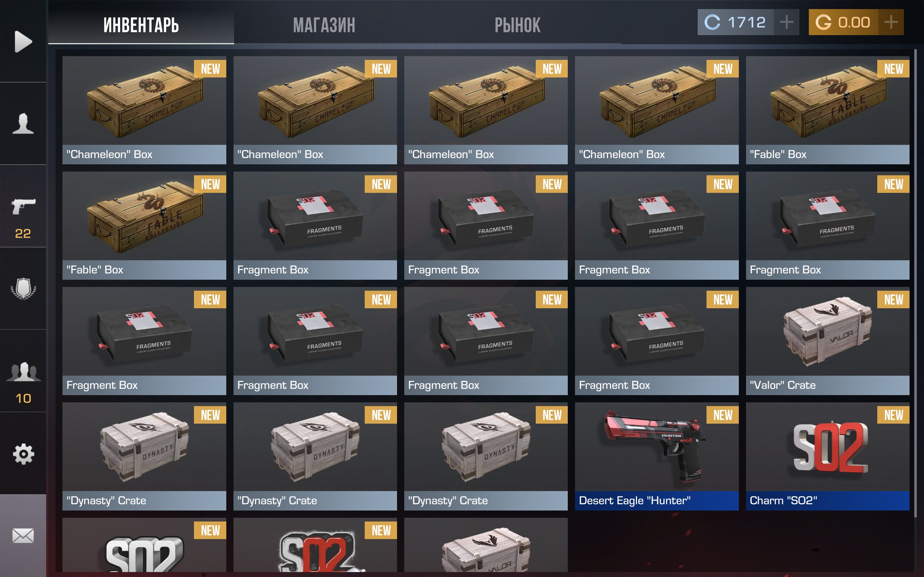
Task: Open the friends group icon
Action: coord(23,371)
